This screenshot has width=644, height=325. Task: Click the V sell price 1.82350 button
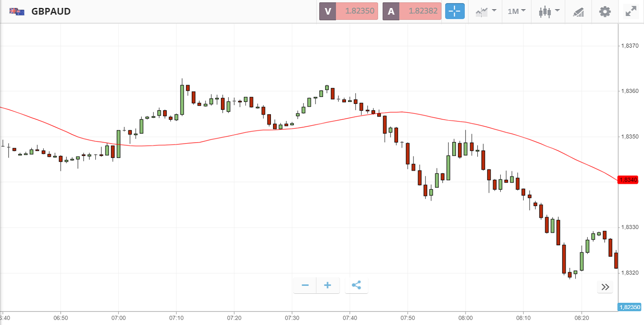click(348, 11)
